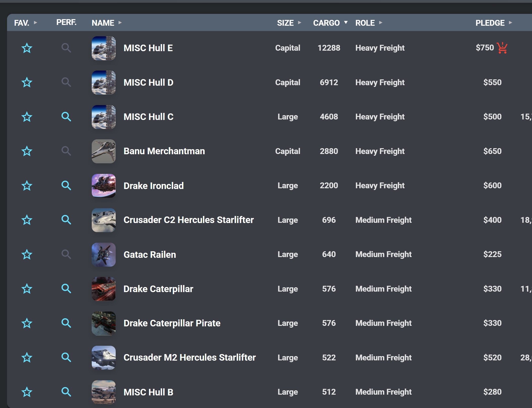Open Crusader M2 Hercules Starlifter performance magnifier
532x408 pixels.
[x=66, y=357]
